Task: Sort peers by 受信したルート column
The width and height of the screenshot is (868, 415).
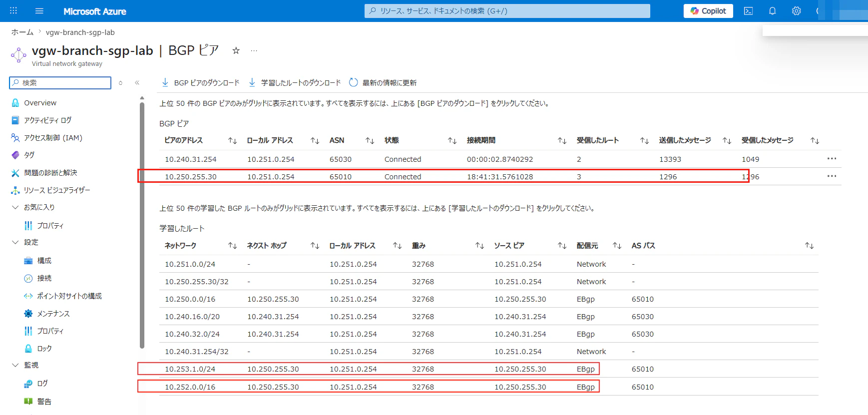Action: point(644,141)
